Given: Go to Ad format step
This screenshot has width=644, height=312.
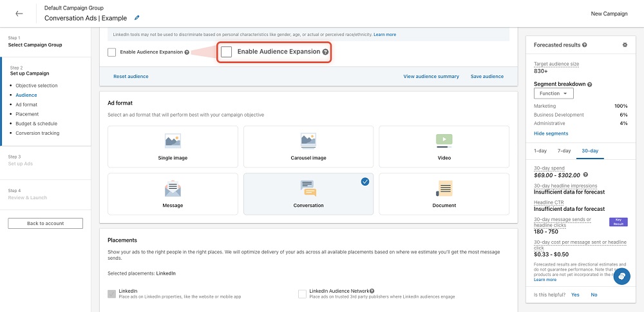Looking at the screenshot, I should tap(26, 104).
